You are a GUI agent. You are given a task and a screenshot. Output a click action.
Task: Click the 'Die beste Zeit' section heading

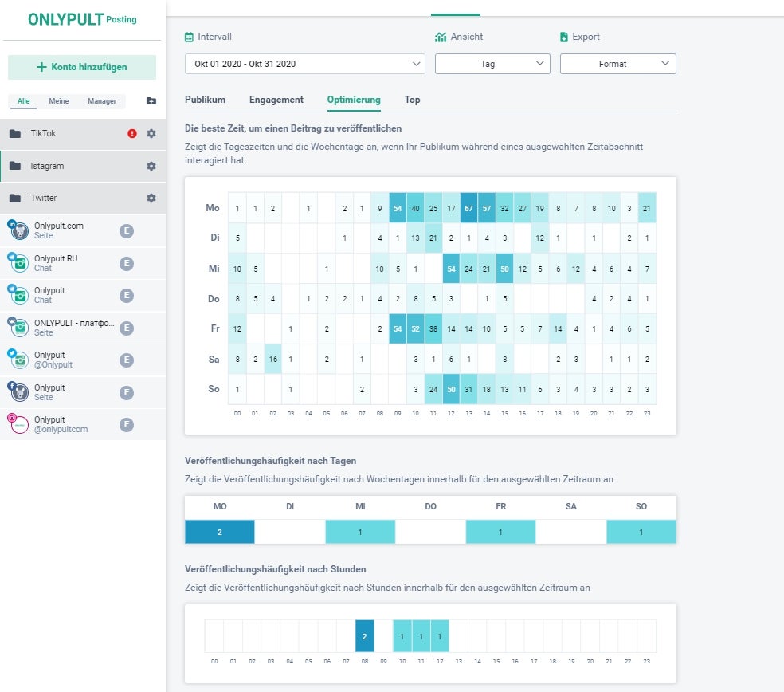point(293,128)
